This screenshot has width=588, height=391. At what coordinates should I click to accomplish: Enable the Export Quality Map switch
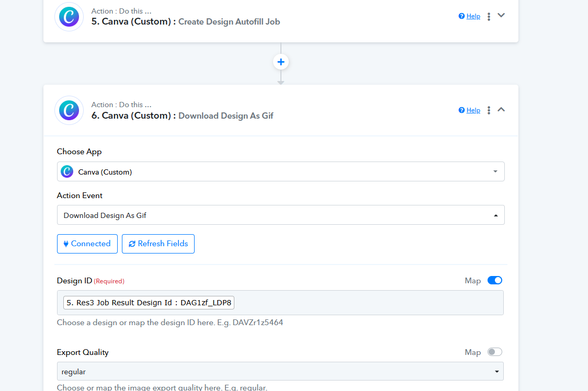click(x=494, y=352)
